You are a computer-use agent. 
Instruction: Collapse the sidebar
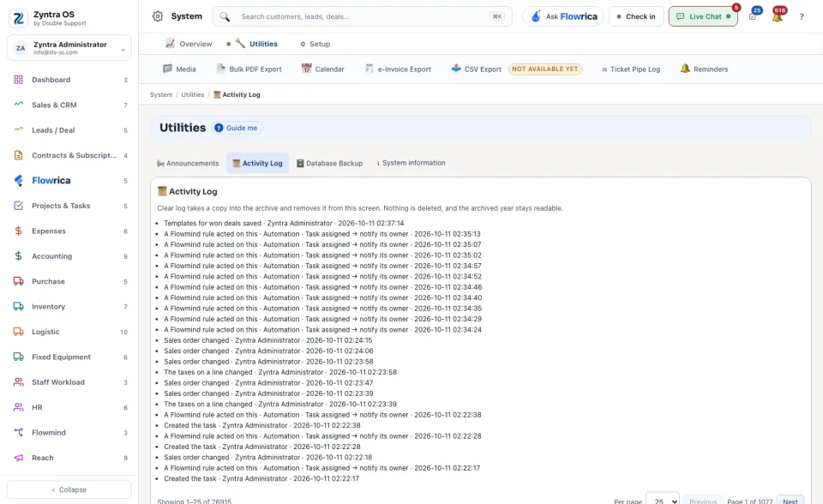[69, 489]
